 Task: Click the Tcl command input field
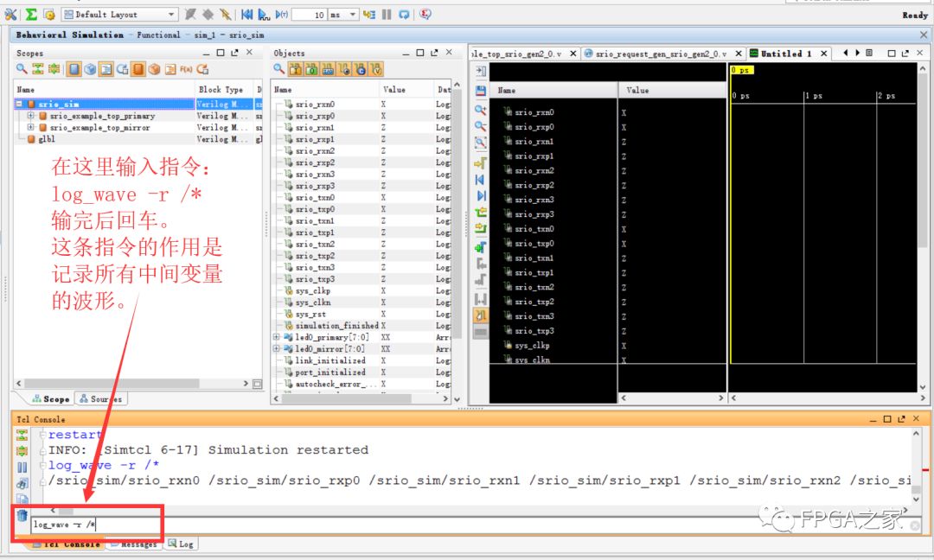[95, 523]
